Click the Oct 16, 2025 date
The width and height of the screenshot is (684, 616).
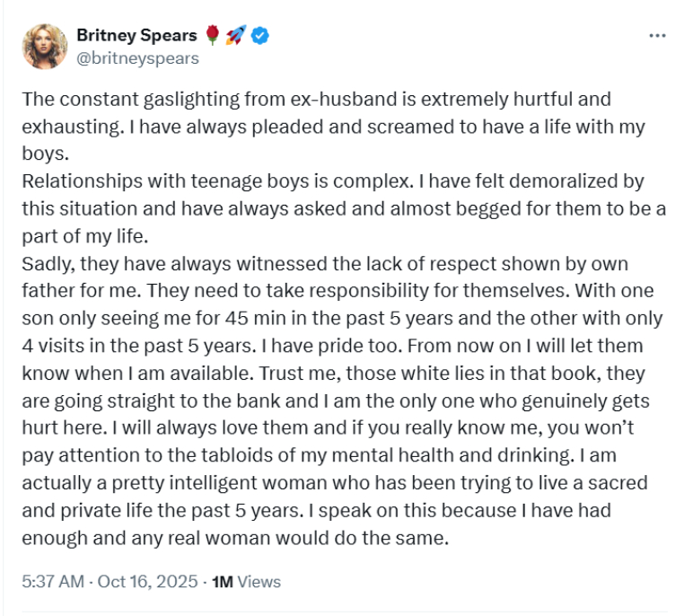(148, 581)
